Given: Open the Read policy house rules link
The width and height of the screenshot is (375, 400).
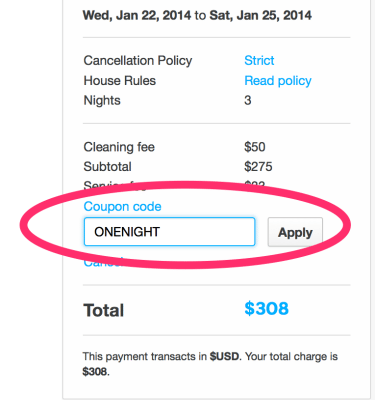Looking at the screenshot, I should [278, 81].
